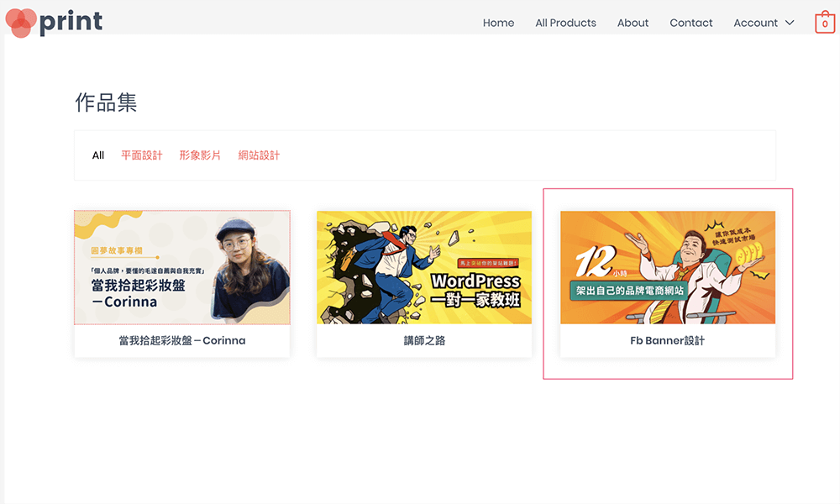The width and height of the screenshot is (840, 504).
Task: Filter portfolio by 網站設計
Action: point(259,155)
